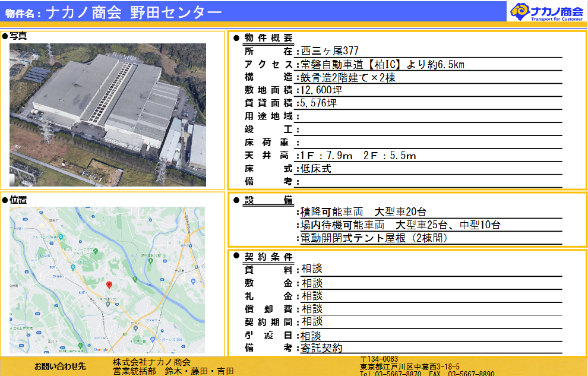This screenshot has height=376, width=588.
Task: Click the 賃料 field label
Action: click(x=268, y=270)
